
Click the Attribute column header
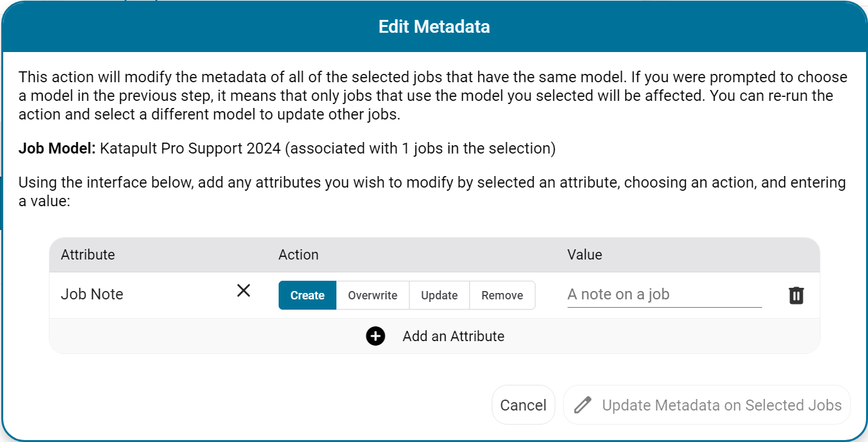point(88,254)
